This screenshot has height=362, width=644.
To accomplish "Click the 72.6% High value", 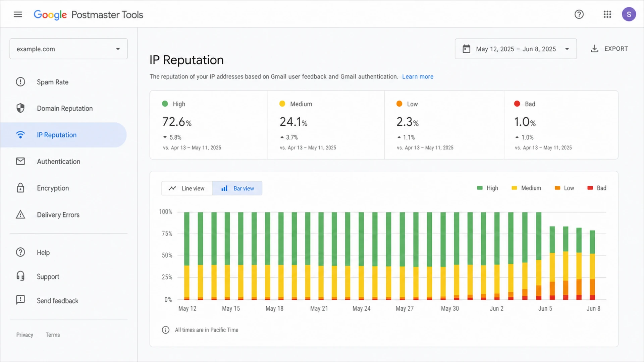I will tap(177, 122).
